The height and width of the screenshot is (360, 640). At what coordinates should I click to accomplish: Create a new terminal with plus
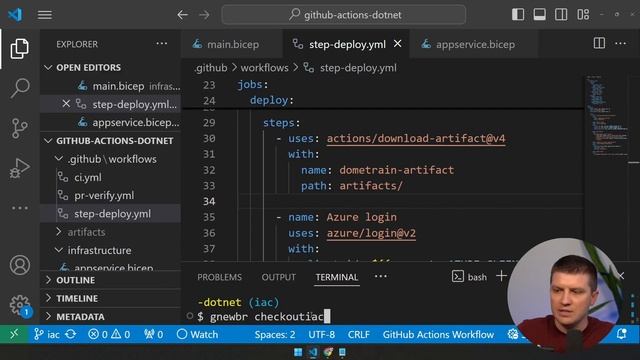point(501,276)
